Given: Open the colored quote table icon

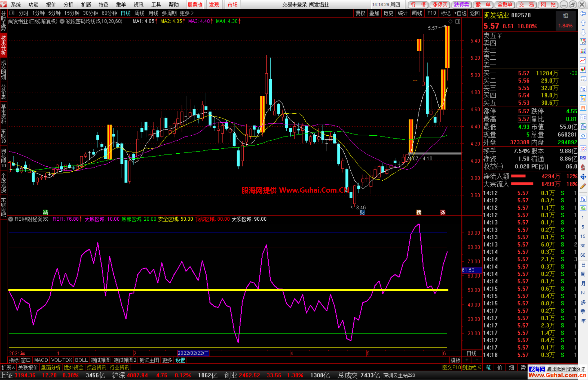Looking at the screenshot, I should click(x=583, y=51).
